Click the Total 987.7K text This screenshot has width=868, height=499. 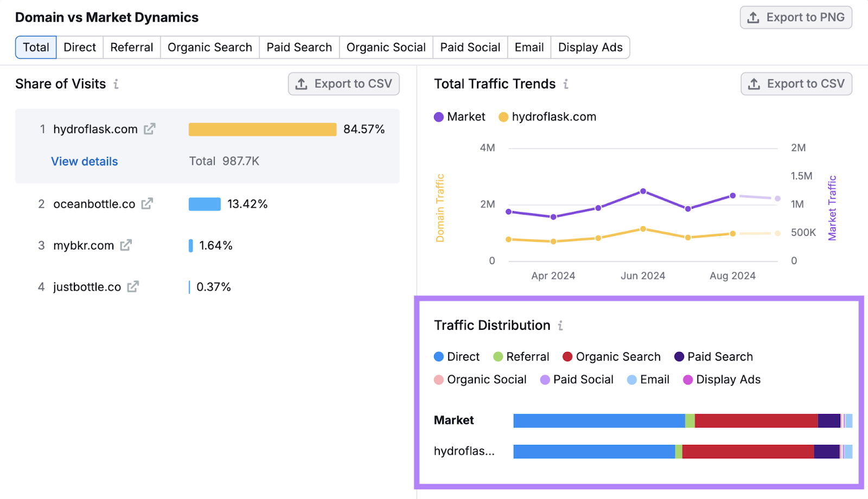coord(224,161)
